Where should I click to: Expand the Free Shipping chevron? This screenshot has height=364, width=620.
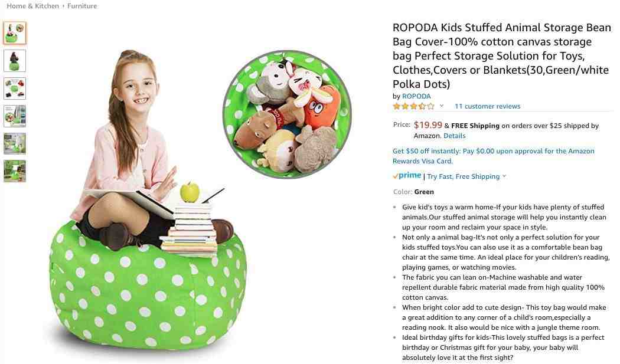pos(504,176)
